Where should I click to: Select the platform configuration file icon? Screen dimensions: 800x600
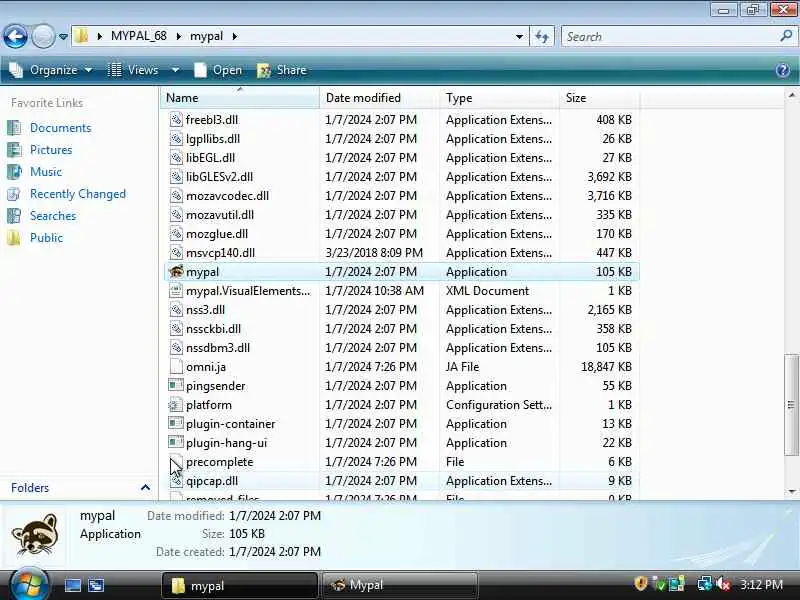point(176,405)
